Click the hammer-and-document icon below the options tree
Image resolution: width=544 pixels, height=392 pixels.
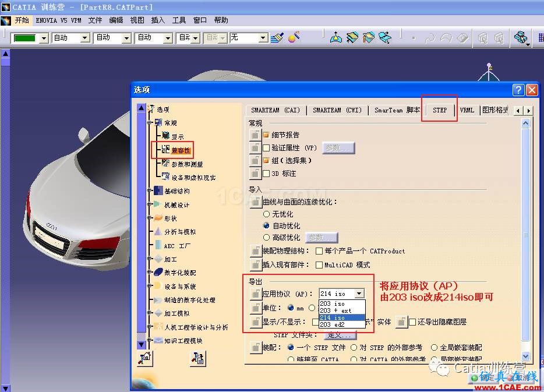coord(198,358)
